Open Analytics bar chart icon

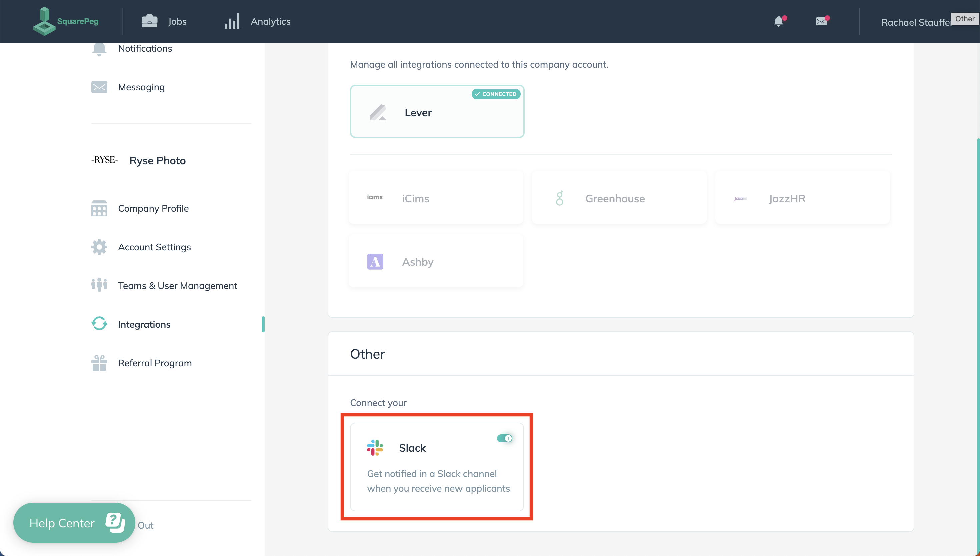pos(232,21)
